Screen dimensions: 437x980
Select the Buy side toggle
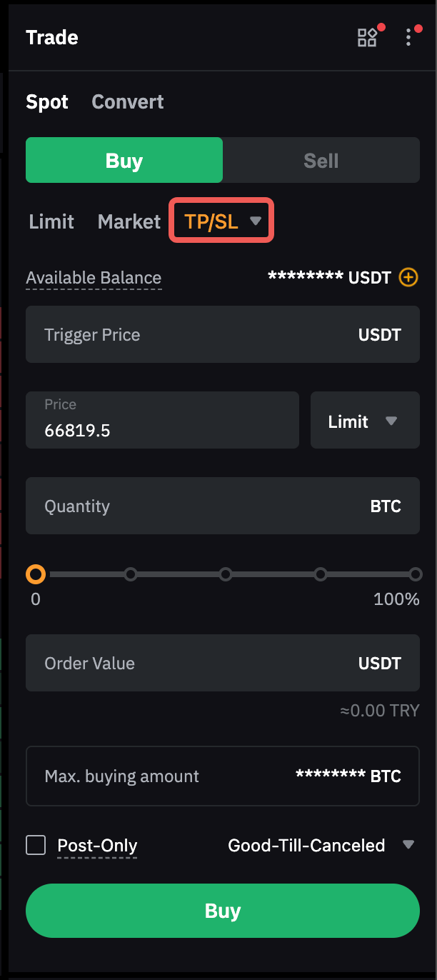pyautogui.click(x=124, y=161)
